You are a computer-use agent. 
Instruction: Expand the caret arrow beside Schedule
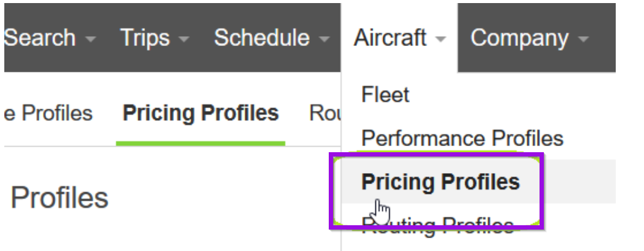[x=324, y=40]
